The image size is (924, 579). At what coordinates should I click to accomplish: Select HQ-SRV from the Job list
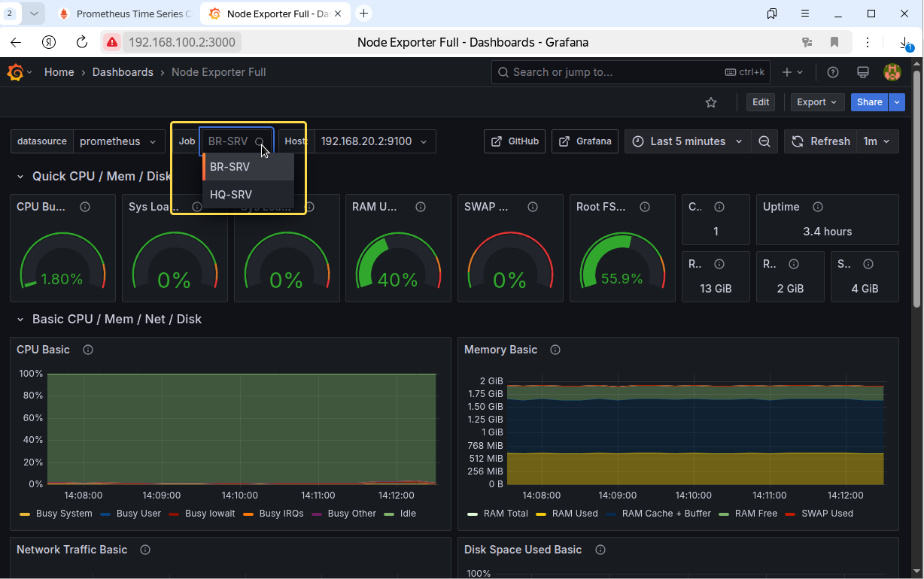pos(248,195)
